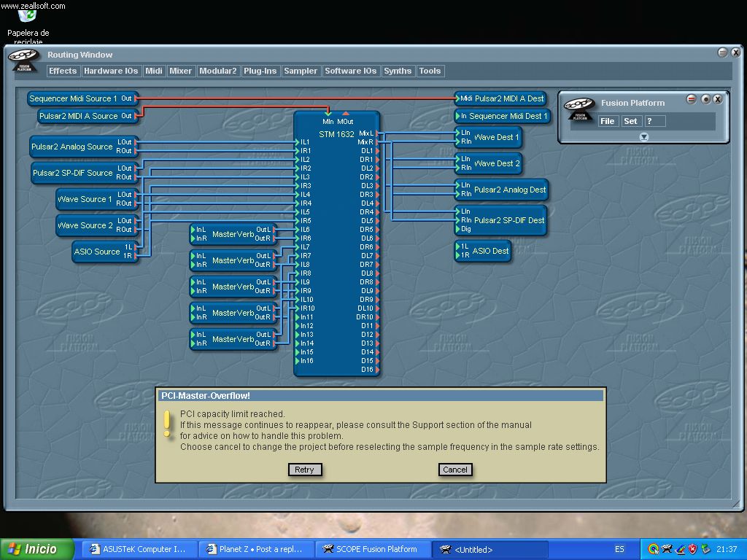Click the In12 input port on STM 1632
Image resolution: width=747 pixels, height=560 pixels.
[x=298, y=326]
